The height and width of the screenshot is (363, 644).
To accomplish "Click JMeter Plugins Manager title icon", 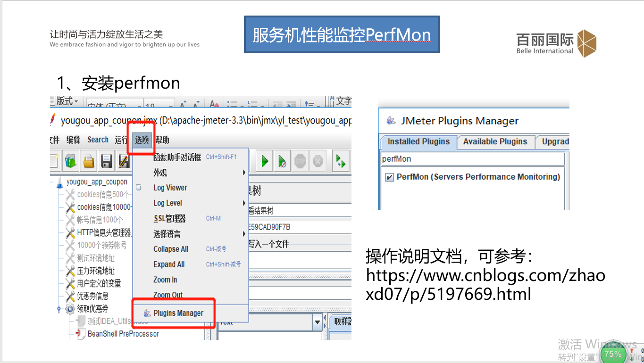I will point(391,121).
